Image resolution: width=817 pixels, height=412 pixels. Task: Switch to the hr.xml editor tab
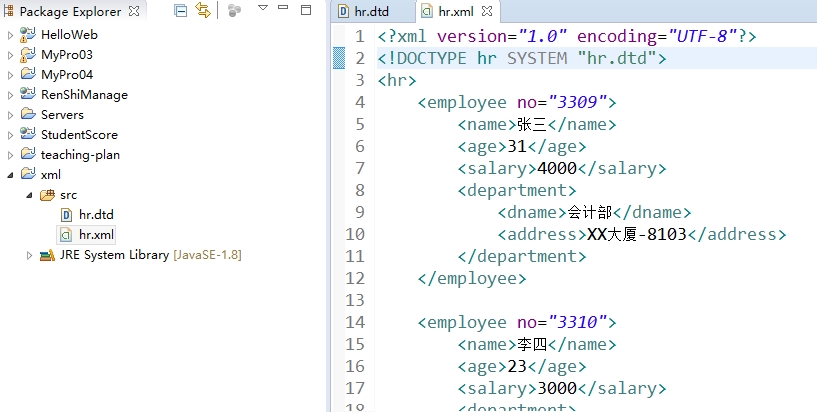click(455, 11)
